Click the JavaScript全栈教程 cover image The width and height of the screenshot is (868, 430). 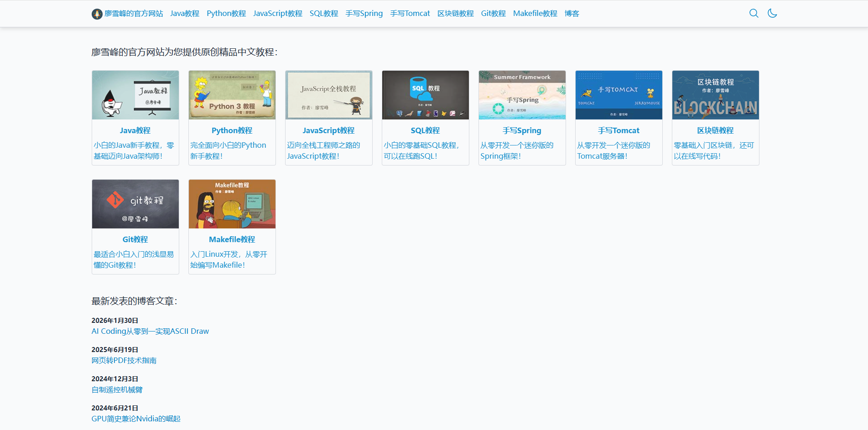pyautogui.click(x=328, y=95)
